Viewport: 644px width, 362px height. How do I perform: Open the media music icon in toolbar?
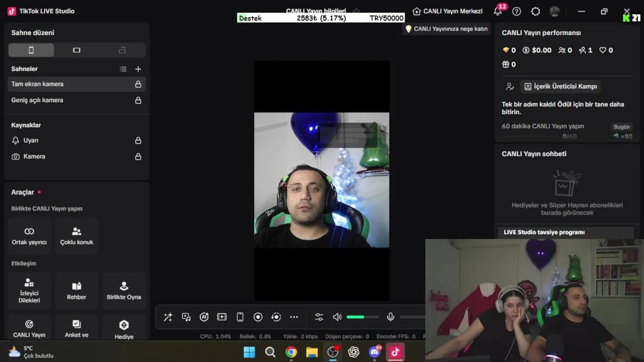tap(186, 317)
